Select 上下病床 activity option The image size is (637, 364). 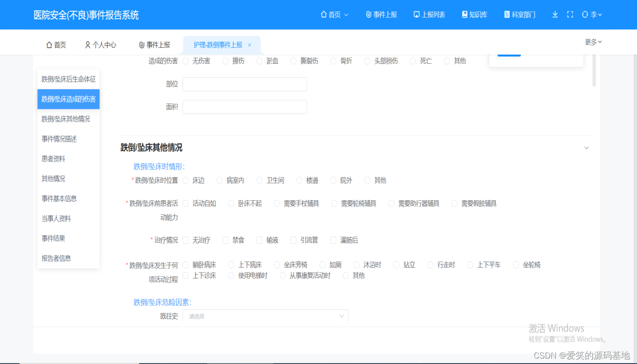(232, 265)
